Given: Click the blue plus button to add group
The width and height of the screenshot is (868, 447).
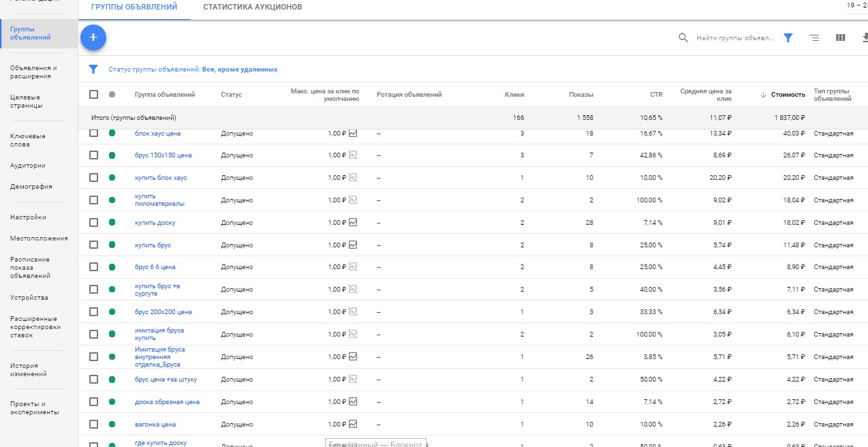Looking at the screenshot, I should click(93, 37).
